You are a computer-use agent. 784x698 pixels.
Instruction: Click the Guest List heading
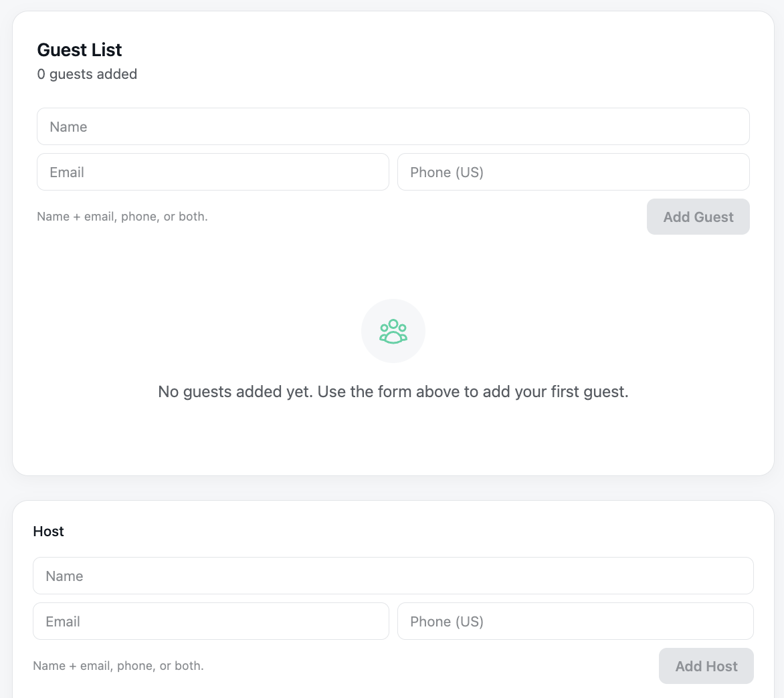click(80, 50)
